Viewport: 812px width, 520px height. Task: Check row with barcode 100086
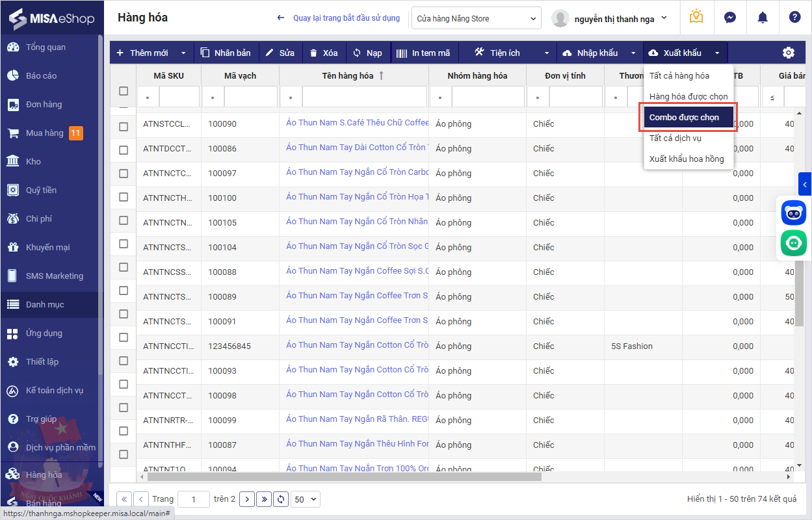point(124,150)
